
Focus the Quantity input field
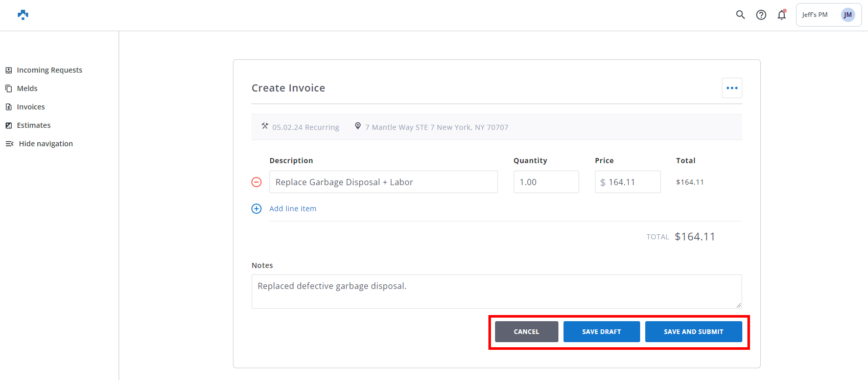(546, 182)
